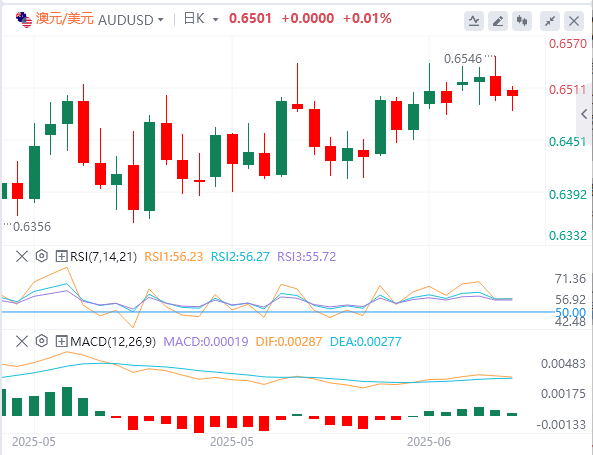Click the RSI(7,14,21) indicator label
Screen dimensions: 593x455
(x=104, y=257)
